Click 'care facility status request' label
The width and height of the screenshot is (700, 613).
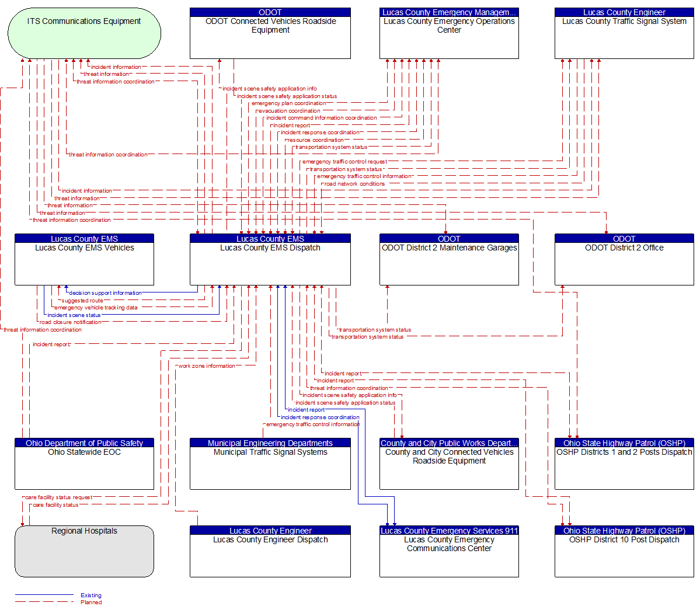58,497
